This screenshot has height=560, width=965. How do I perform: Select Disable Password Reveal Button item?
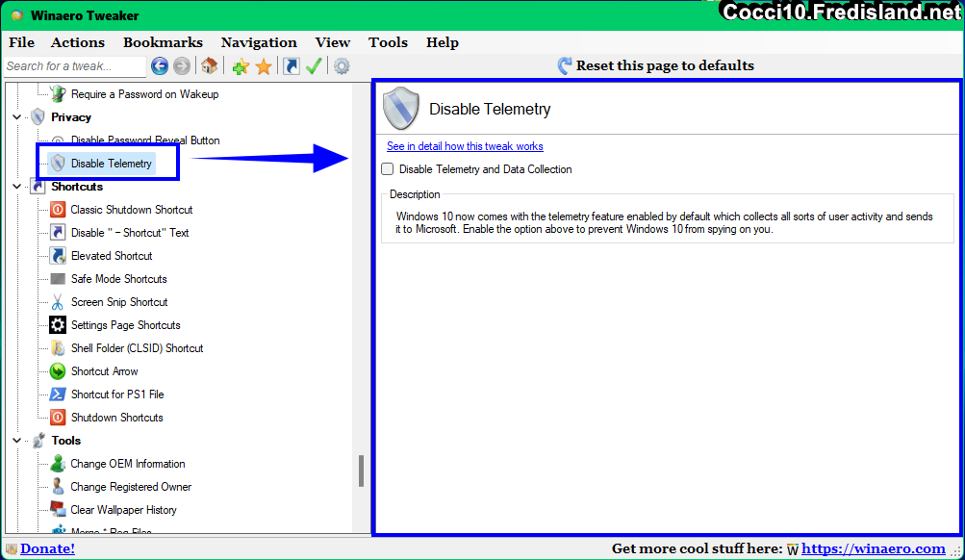[x=145, y=140]
